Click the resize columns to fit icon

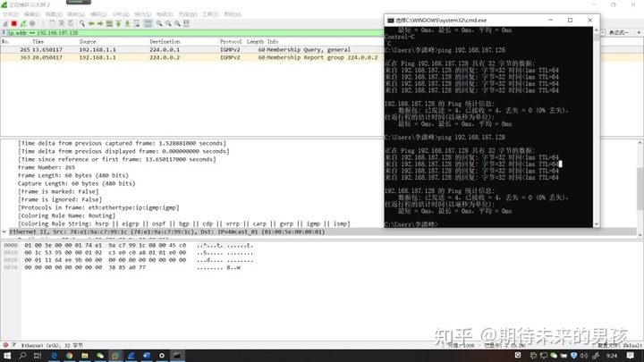186,24
